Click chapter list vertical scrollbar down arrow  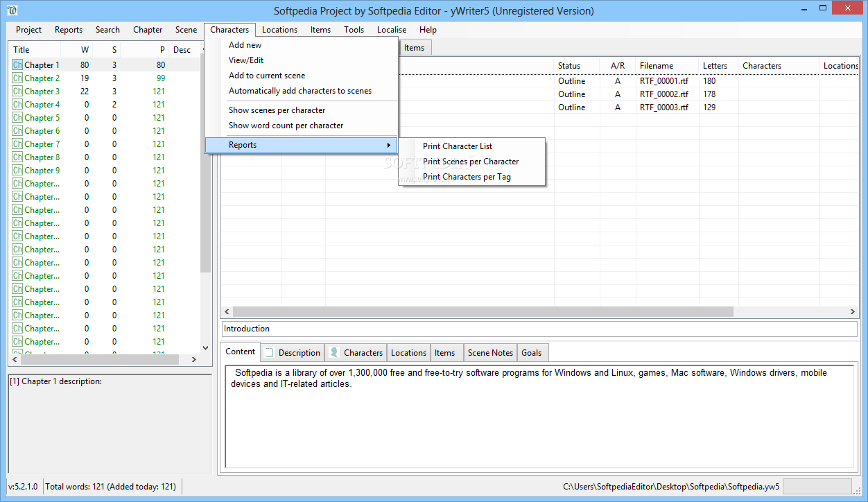205,348
